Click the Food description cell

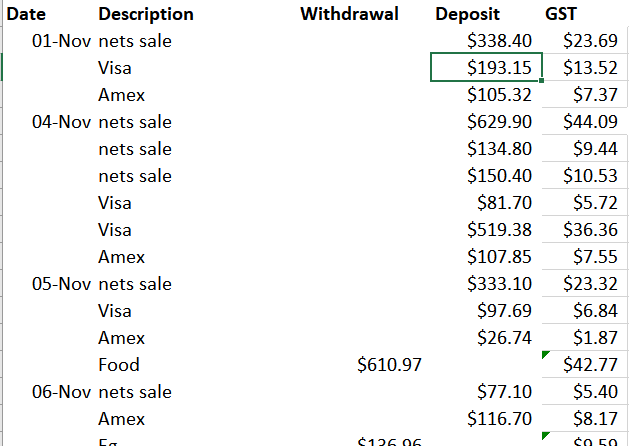pos(119,365)
